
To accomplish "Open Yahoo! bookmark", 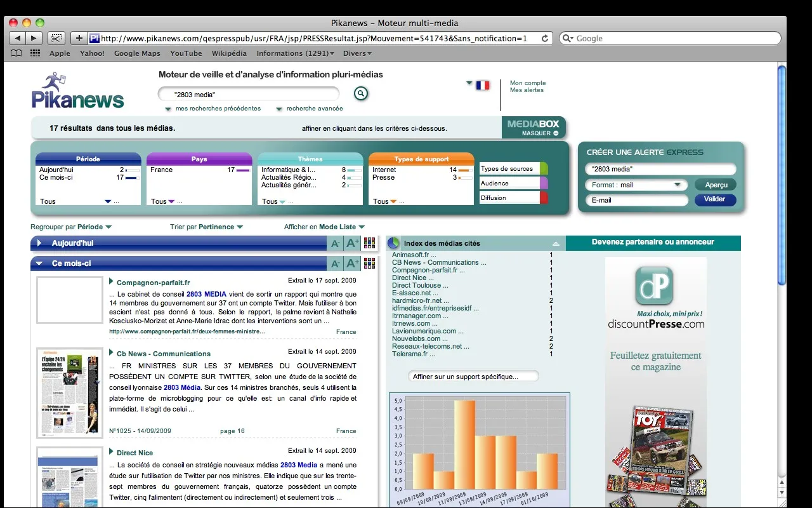I will click(x=92, y=53).
